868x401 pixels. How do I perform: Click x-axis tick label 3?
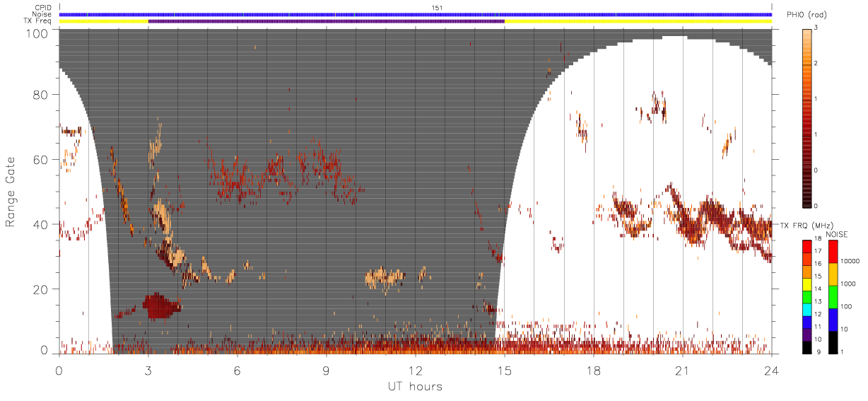[148, 370]
